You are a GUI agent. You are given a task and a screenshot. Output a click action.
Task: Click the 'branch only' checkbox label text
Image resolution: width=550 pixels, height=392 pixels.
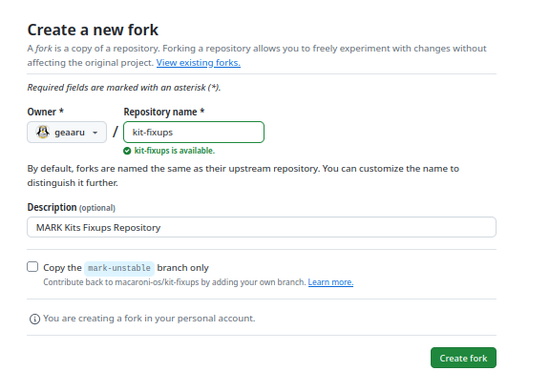[x=182, y=268]
